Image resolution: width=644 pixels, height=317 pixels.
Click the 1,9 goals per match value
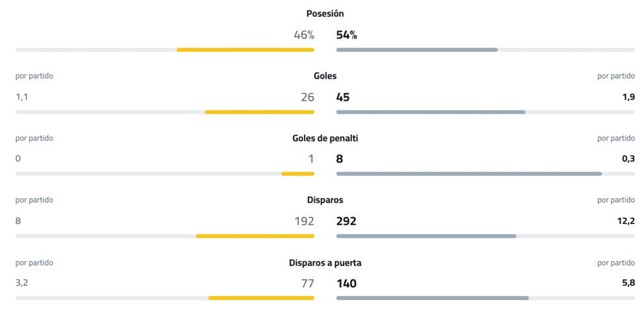coord(628,97)
